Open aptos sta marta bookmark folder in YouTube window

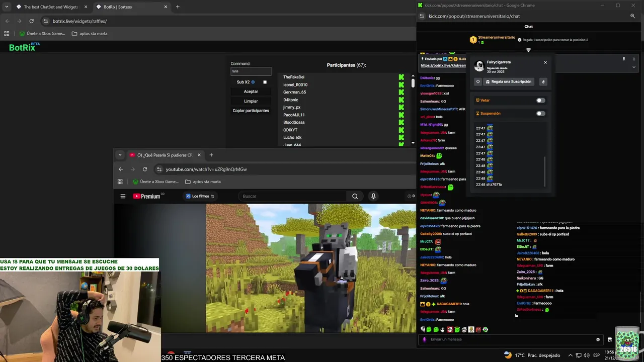203,182
